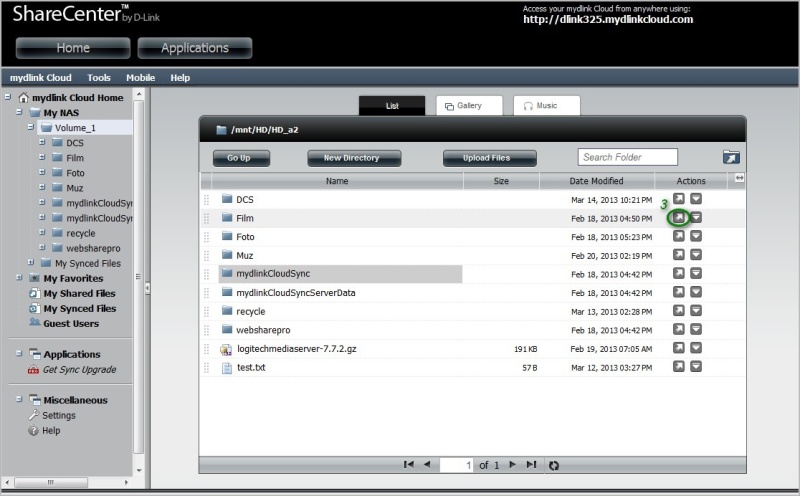800x496 pixels.
Task: Click the Search Folder input field
Action: coord(628,157)
